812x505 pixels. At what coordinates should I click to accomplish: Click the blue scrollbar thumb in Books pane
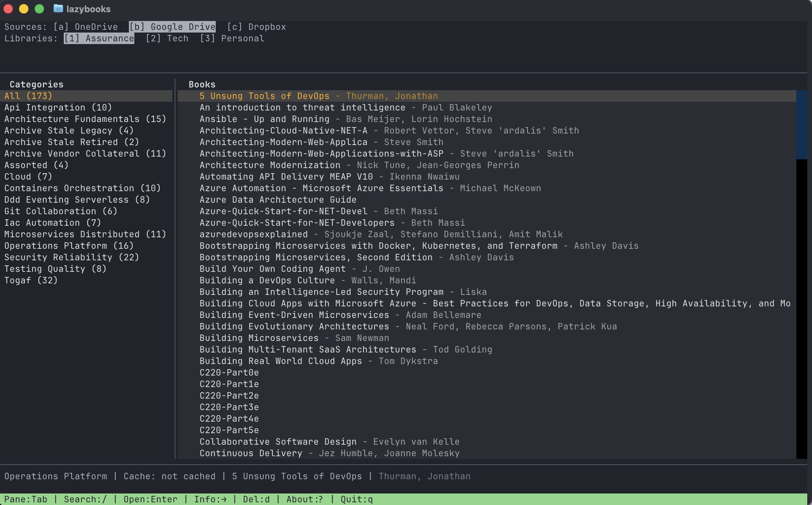pyautogui.click(x=801, y=125)
